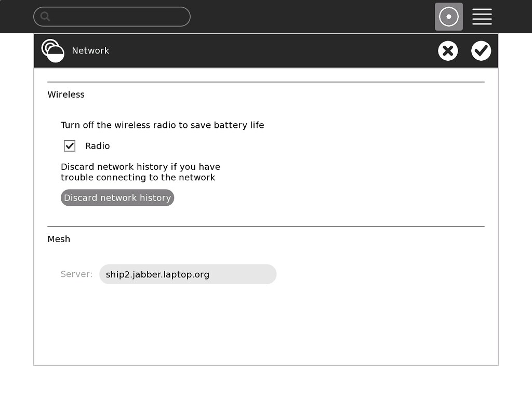Click the Network section globe icon
The height and width of the screenshot is (399, 532).
click(x=52, y=51)
